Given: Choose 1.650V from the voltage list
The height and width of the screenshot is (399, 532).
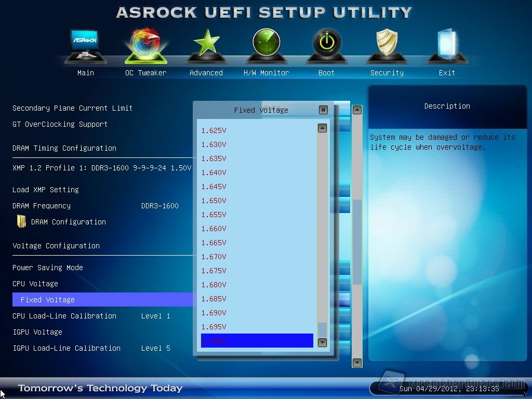Looking at the screenshot, I should point(214,201).
